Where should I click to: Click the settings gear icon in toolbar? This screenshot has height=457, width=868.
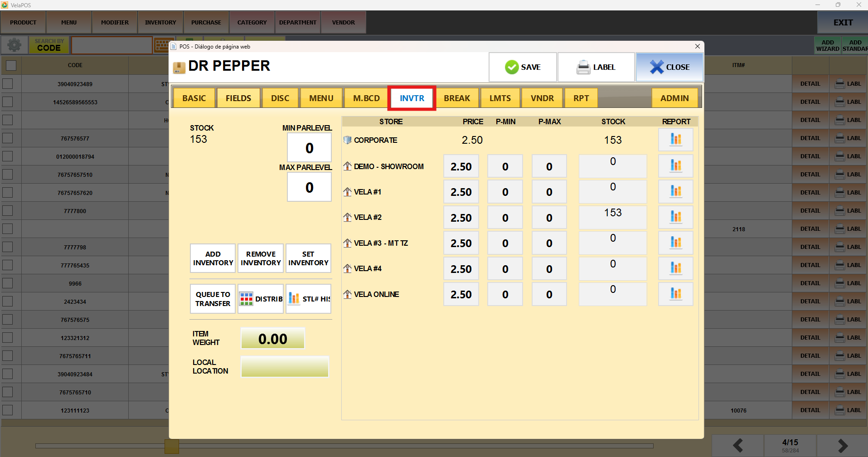pyautogui.click(x=15, y=45)
